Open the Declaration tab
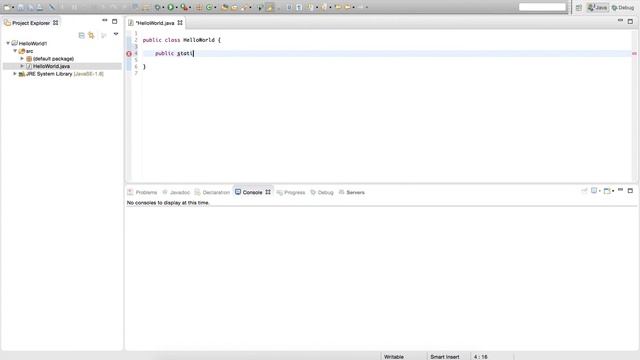 [212, 192]
